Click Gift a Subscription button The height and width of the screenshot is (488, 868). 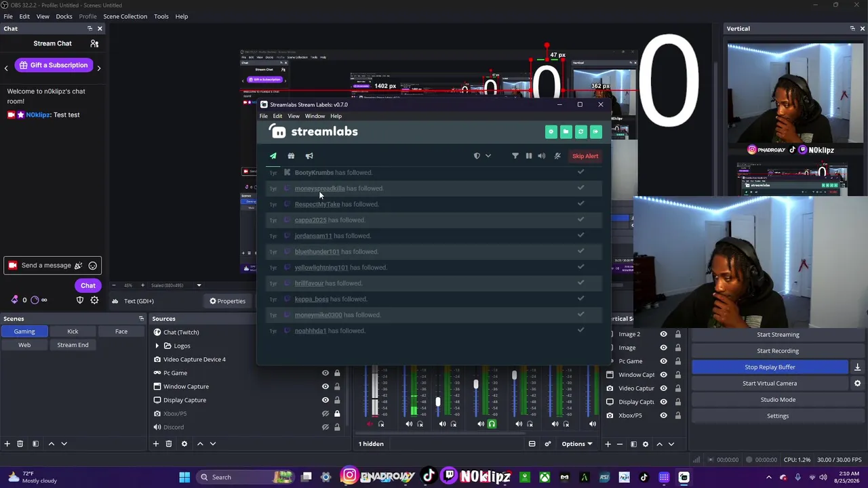(x=54, y=65)
